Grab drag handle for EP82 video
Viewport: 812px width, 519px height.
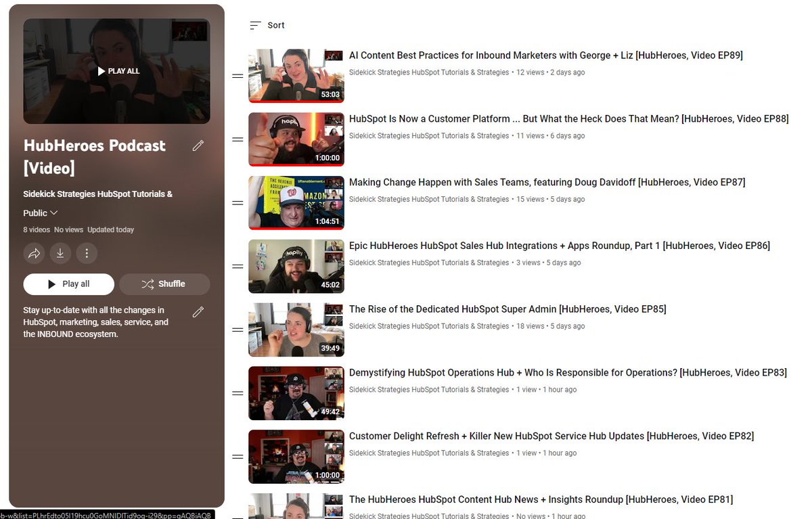click(x=238, y=457)
